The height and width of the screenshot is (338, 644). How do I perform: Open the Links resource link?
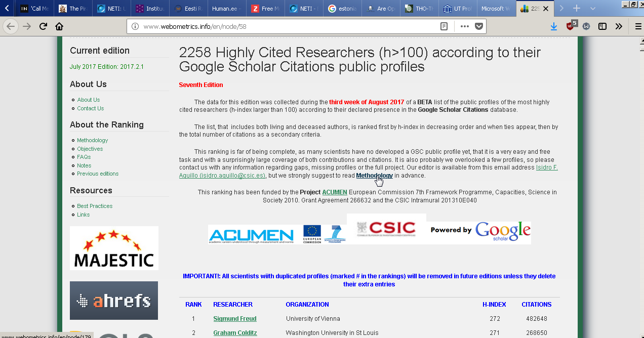(x=83, y=215)
